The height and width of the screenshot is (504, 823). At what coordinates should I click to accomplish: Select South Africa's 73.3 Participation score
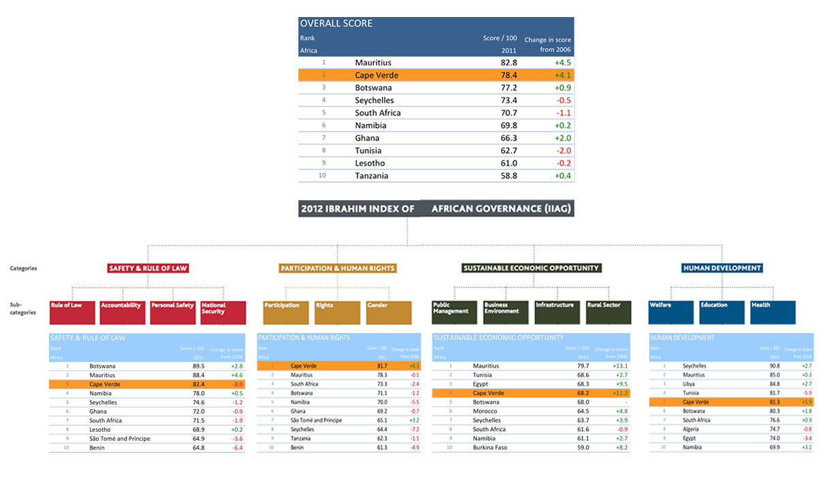click(x=382, y=384)
